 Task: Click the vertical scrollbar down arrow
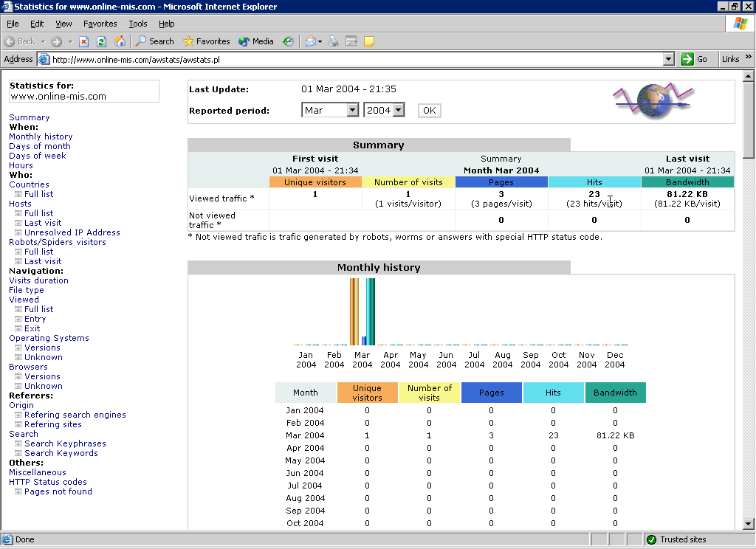click(x=749, y=524)
